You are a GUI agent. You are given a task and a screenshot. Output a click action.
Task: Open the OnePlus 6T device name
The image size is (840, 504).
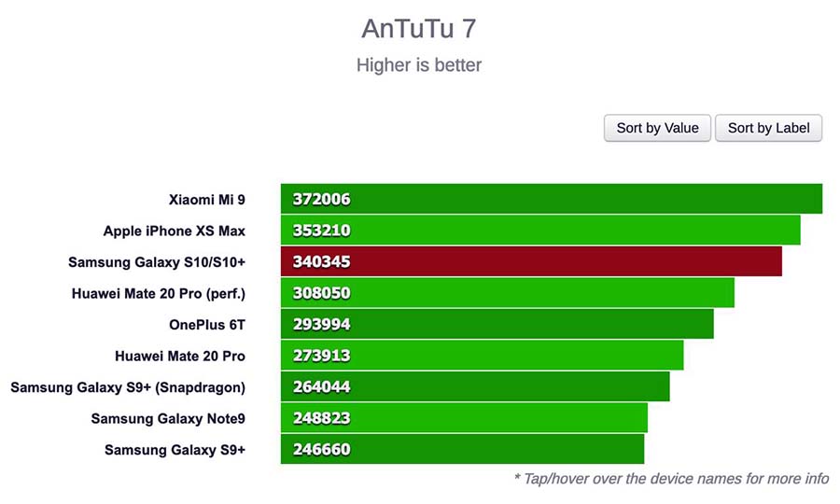(x=207, y=325)
